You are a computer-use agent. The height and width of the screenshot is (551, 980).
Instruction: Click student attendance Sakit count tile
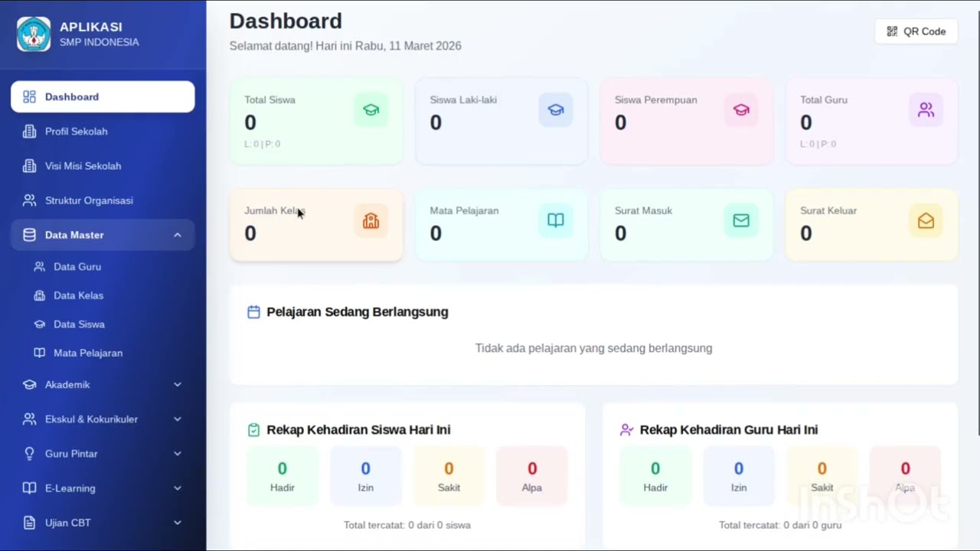click(x=449, y=476)
